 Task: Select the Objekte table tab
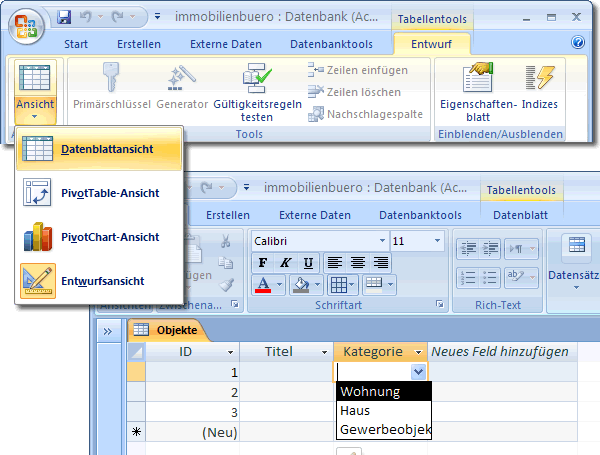coord(167,330)
